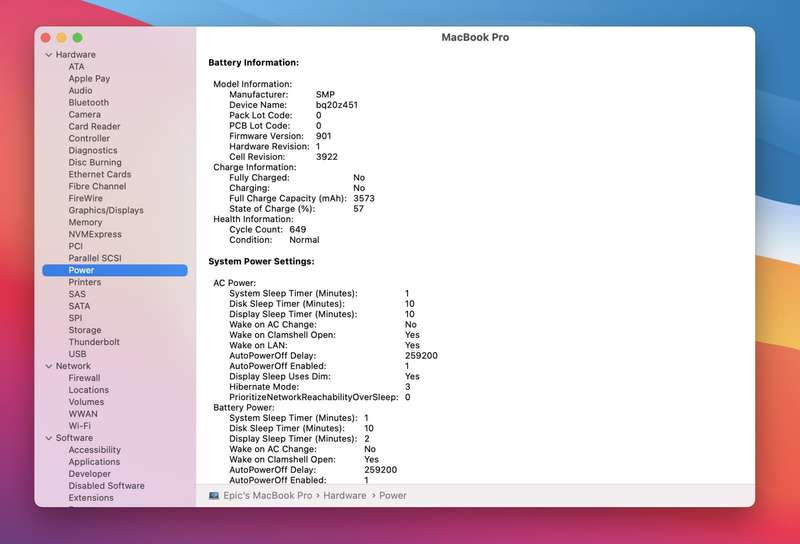Image resolution: width=800 pixels, height=544 pixels.
Task: Click Full Charge Capacity value 3573
Action: coord(364,199)
